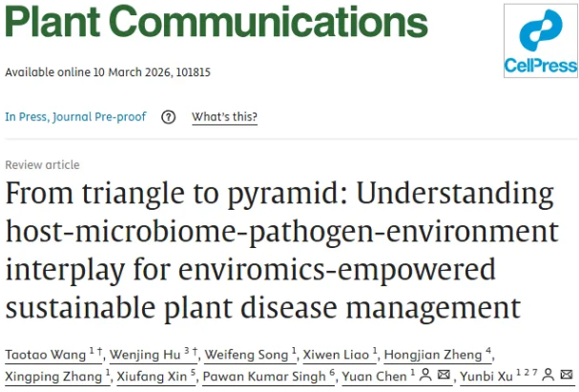
Task: Click the In Press, Journal Pre-proof label
Action: (x=76, y=117)
